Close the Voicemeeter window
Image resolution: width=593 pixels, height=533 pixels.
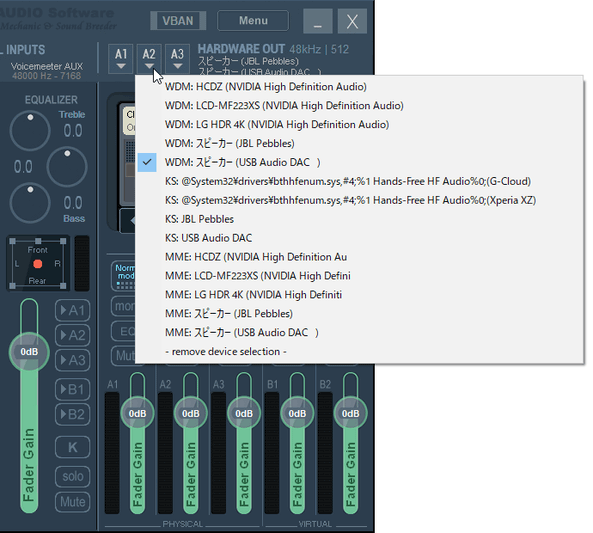point(352,21)
